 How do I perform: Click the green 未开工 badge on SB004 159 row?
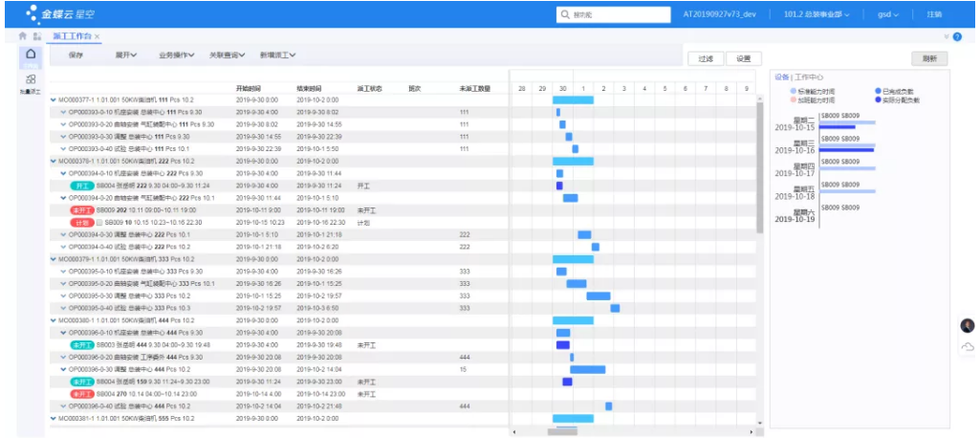(82, 382)
